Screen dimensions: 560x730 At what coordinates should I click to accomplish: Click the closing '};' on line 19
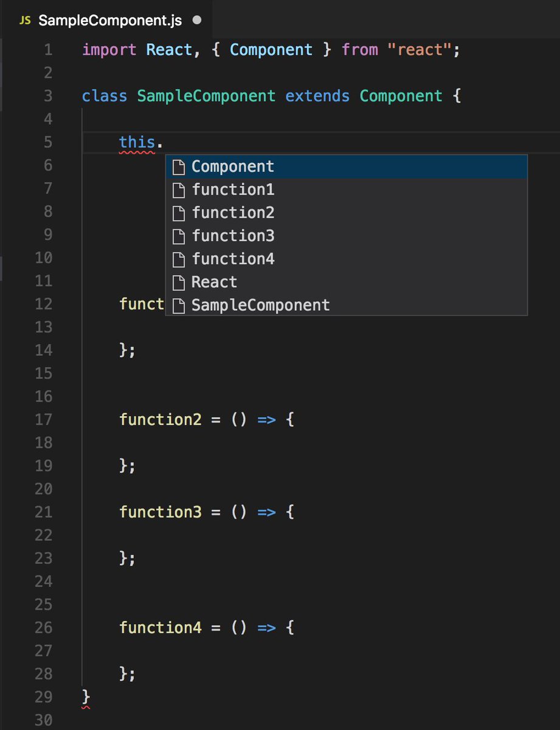click(127, 466)
